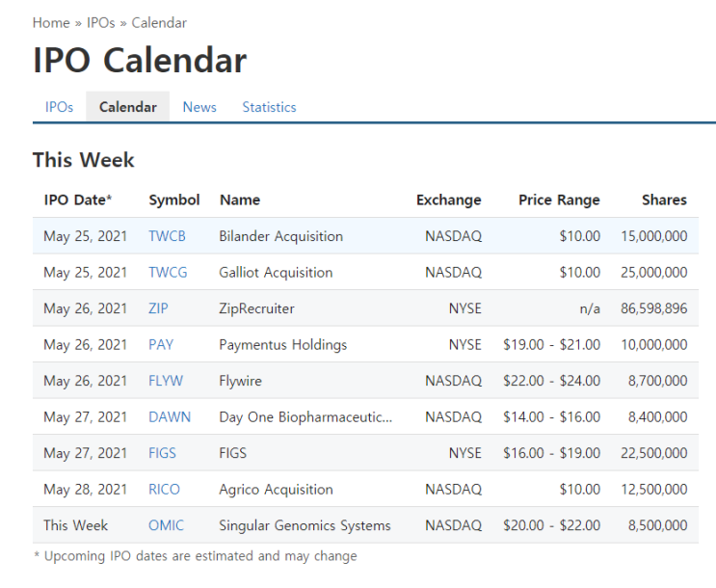Open the TWCG symbol link
This screenshot has width=716, height=588.
coord(168,272)
